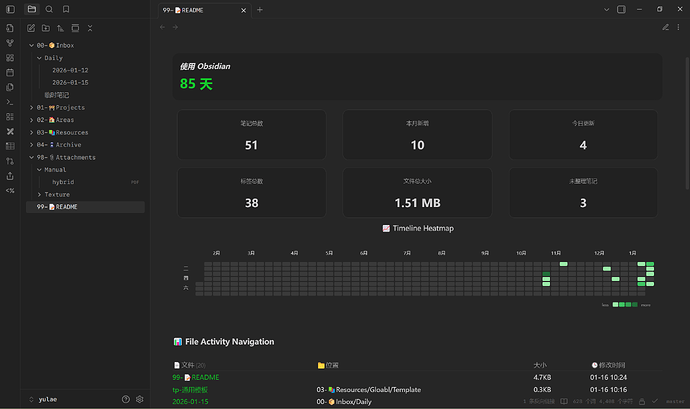Open the graph view from ribbon
Screen dimensions: 690x409
(x=10, y=44)
